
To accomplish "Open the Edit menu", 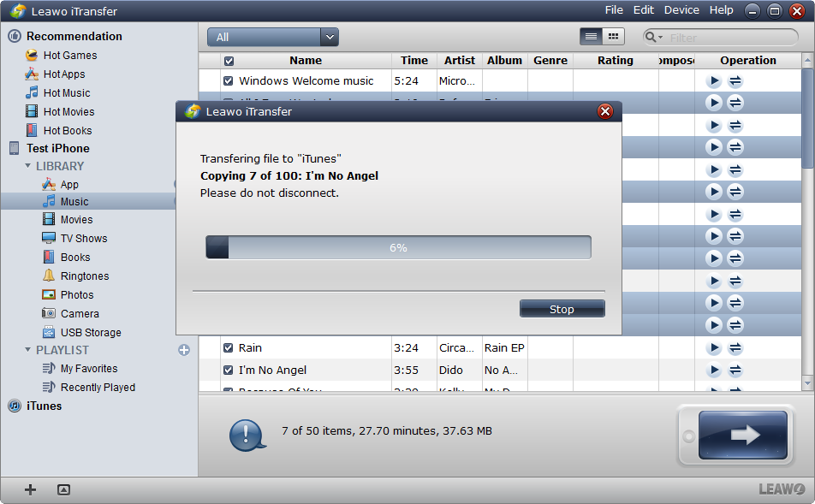I will coord(644,10).
